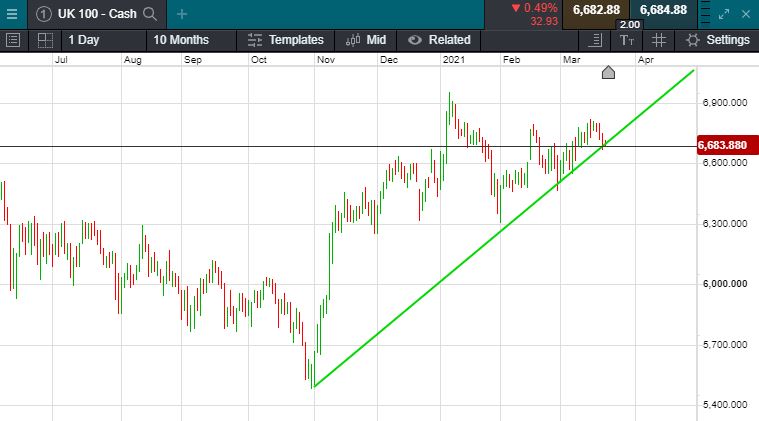Screen dimensions: 759x421
Task: Toggle chart gridlines with the hash icon
Action: click(659, 40)
